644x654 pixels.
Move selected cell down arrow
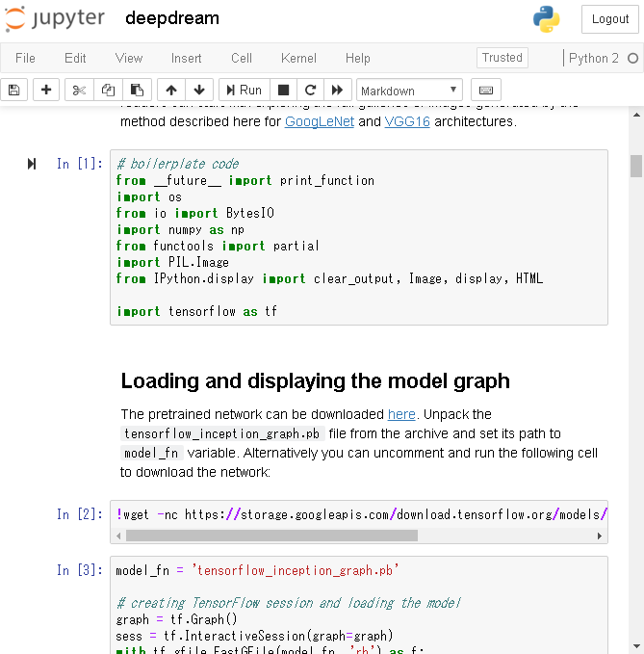coord(198,90)
